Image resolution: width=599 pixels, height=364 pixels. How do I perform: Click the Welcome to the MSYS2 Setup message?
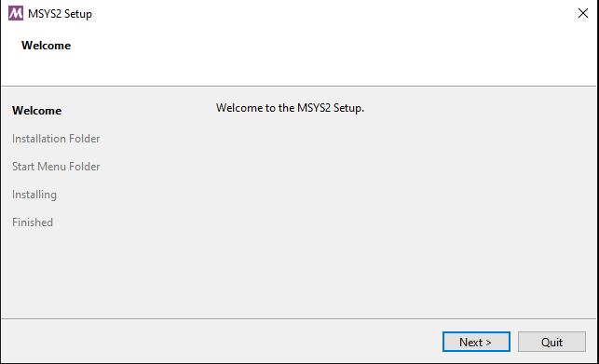tap(290, 108)
